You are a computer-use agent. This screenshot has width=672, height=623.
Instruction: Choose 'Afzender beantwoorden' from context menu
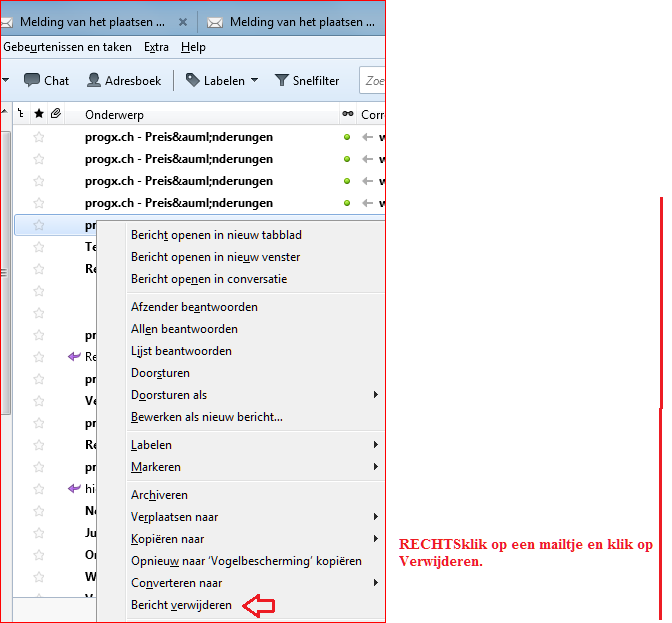(x=194, y=307)
